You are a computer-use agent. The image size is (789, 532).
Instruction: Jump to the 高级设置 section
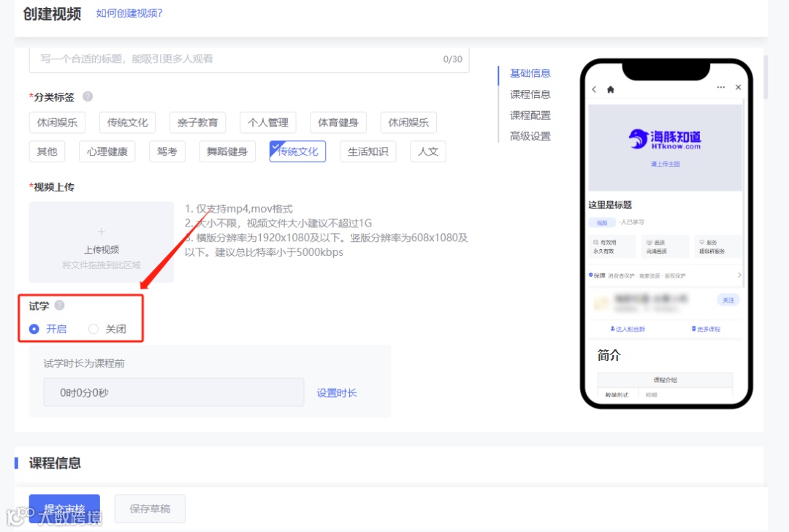pos(530,137)
